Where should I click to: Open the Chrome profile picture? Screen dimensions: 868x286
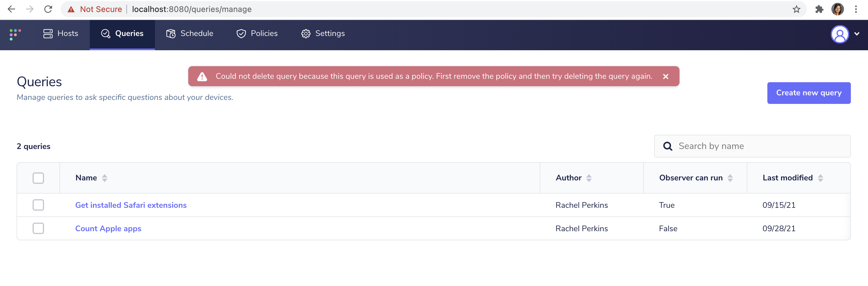(838, 9)
